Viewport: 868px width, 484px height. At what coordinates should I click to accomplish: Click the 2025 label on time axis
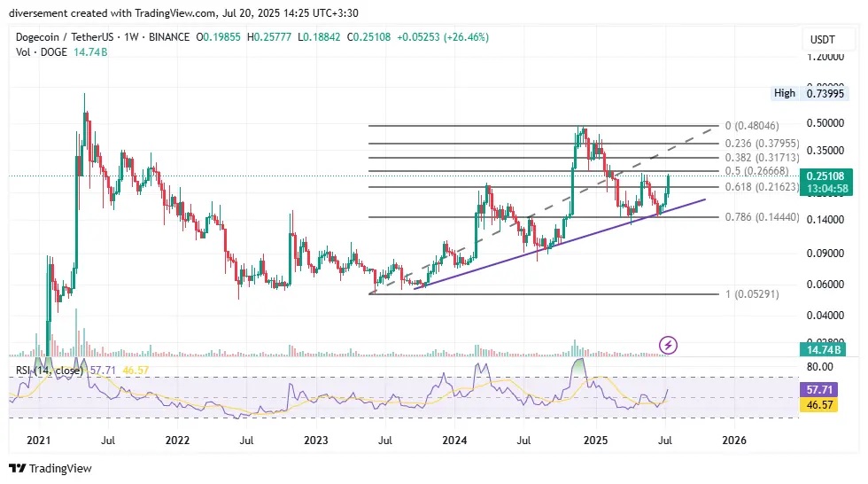point(595,441)
